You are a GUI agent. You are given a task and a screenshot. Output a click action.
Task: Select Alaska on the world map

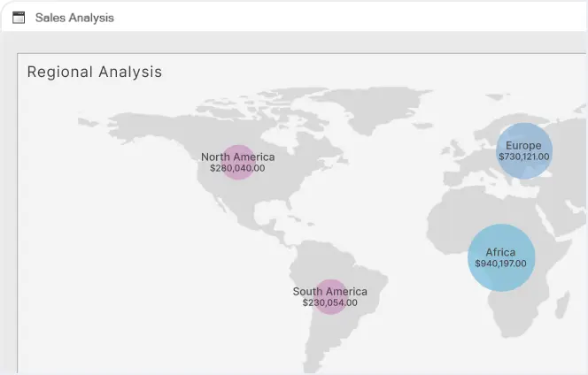coord(128,126)
